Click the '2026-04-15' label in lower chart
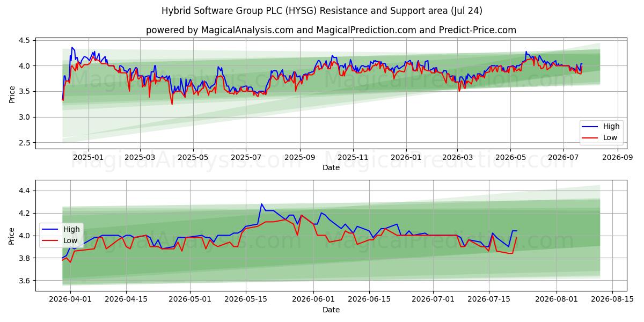Screen dimensions: 644x322 coord(126,299)
